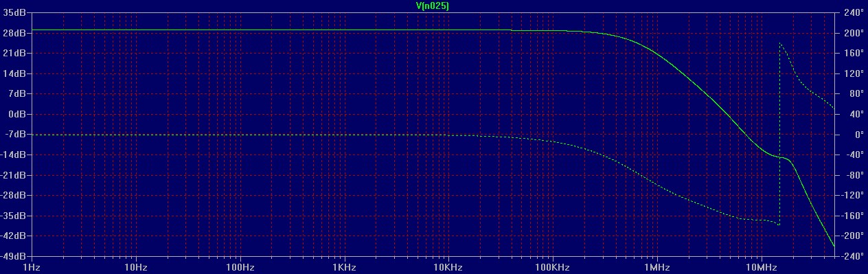Click the 1KHz frequency axis label
868x274 pixels.
[x=344, y=267]
